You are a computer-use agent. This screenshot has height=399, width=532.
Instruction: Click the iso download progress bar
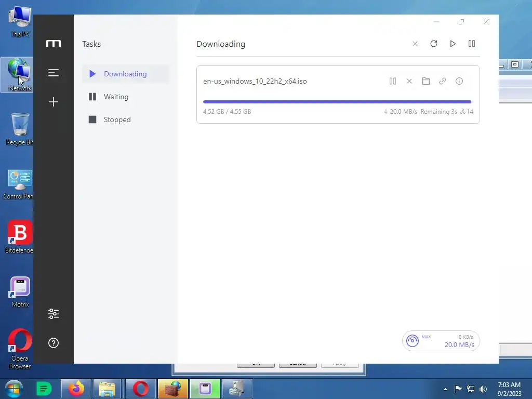pyautogui.click(x=337, y=102)
